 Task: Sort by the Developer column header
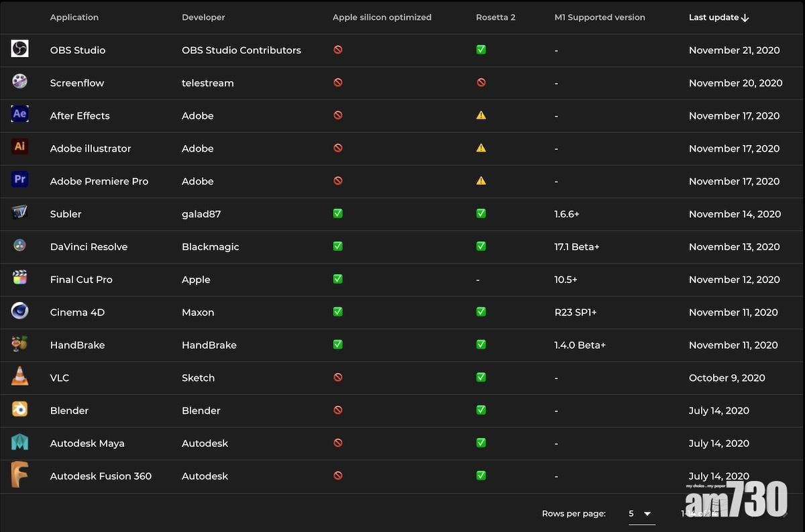click(x=203, y=17)
